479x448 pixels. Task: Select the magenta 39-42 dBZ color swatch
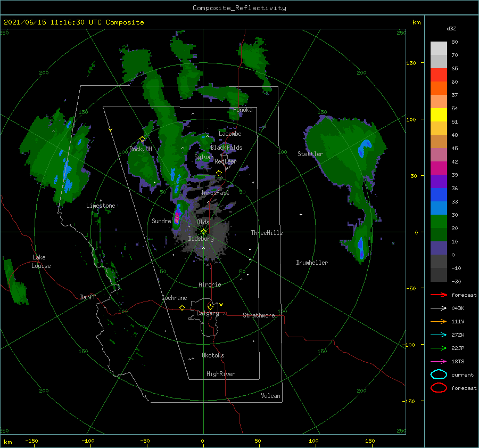[439, 168]
